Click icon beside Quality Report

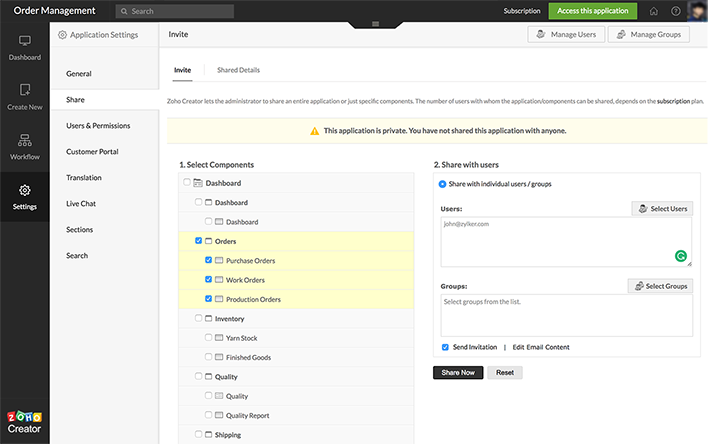[219, 415]
